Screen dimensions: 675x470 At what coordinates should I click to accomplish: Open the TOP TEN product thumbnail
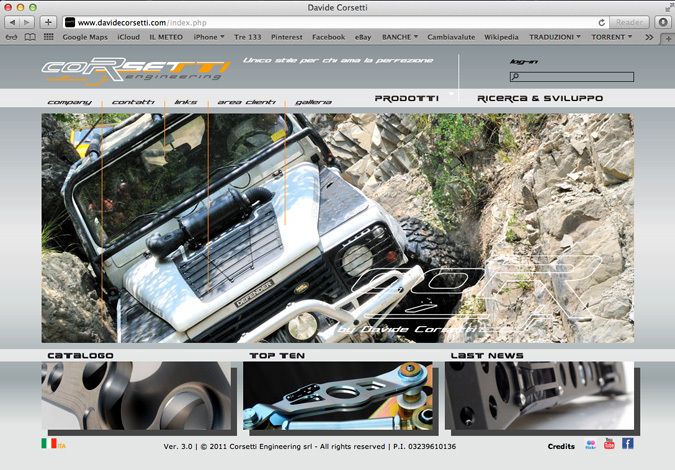(337, 396)
